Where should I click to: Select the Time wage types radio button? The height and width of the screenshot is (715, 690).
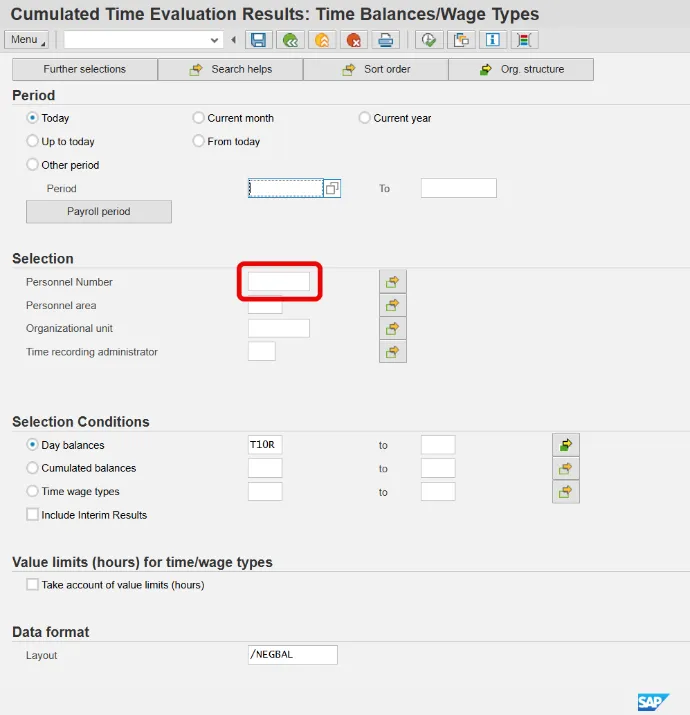tap(32, 491)
